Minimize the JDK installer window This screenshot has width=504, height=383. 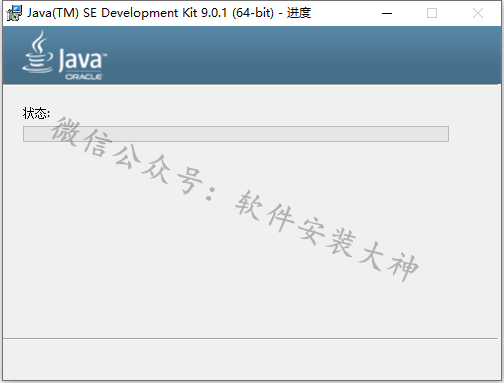point(387,13)
